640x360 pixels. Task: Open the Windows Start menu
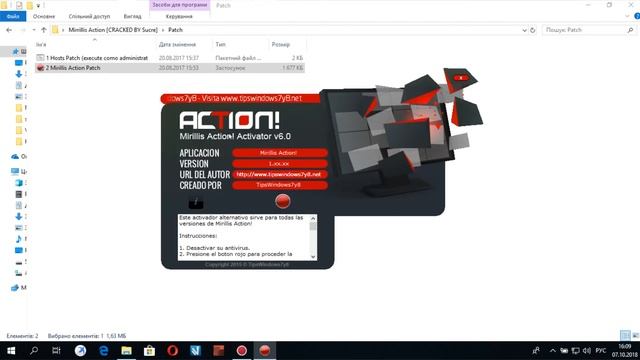(11, 351)
